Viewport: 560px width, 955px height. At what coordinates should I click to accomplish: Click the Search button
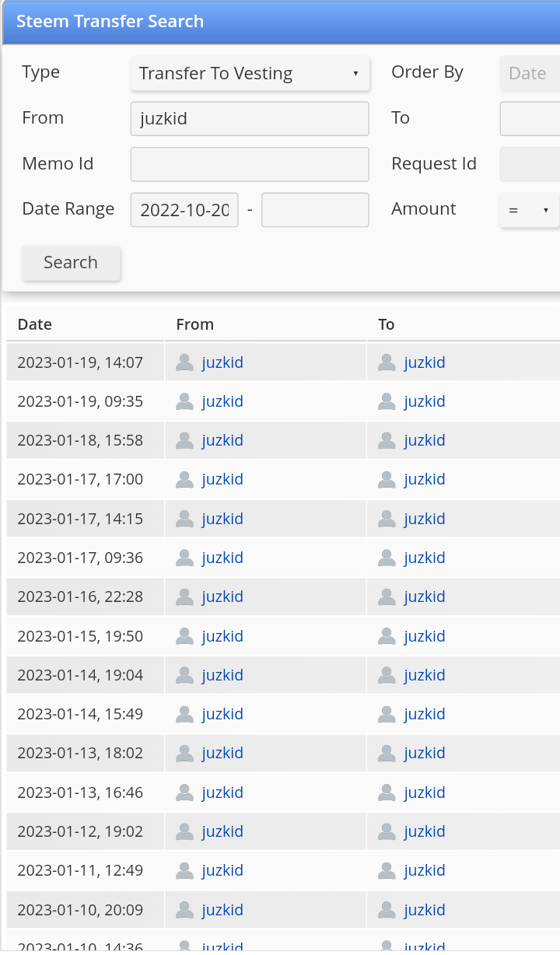tap(71, 263)
